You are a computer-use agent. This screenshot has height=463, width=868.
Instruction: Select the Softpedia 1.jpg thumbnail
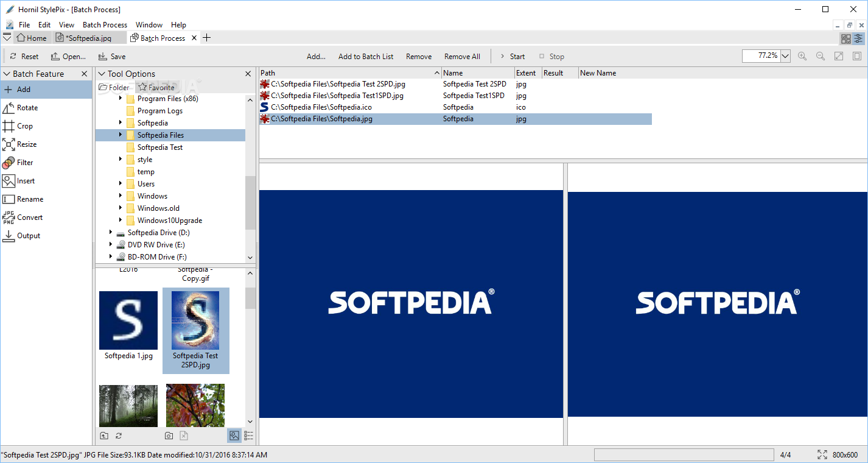128,326
